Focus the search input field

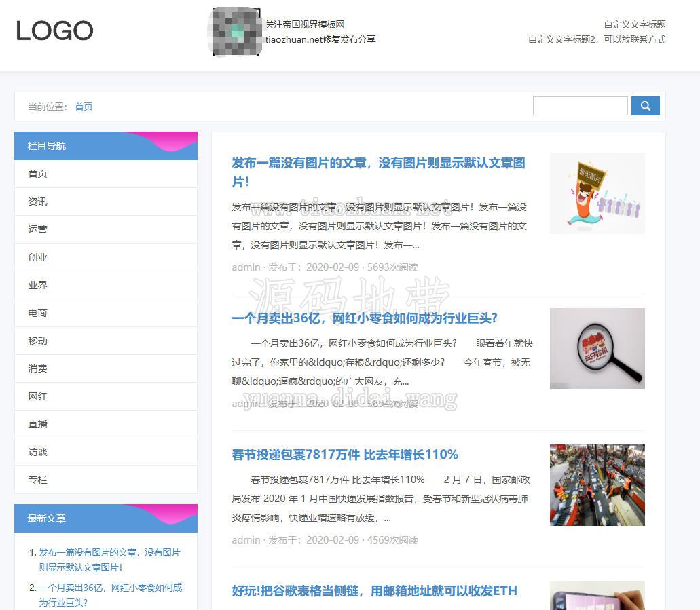tap(580, 106)
